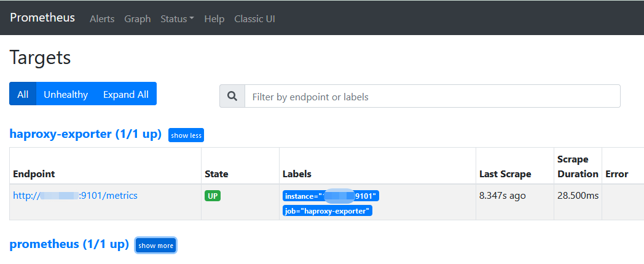Click the search magnifier icon

(232, 96)
